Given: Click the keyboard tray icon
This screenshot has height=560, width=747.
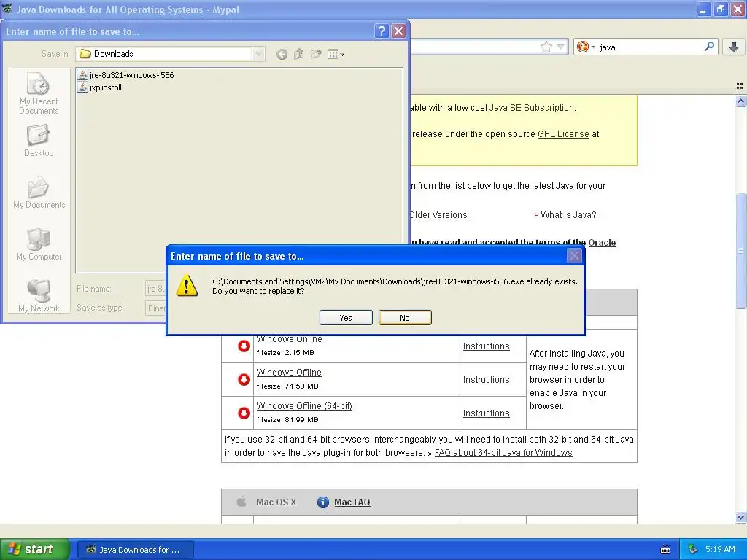Looking at the screenshot, I should pyautogui.click(x=665, y=550).
